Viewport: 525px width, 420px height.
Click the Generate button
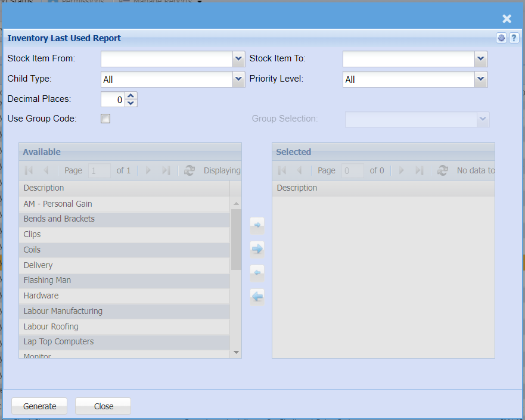pyautogui.click(x=39, y=406)
